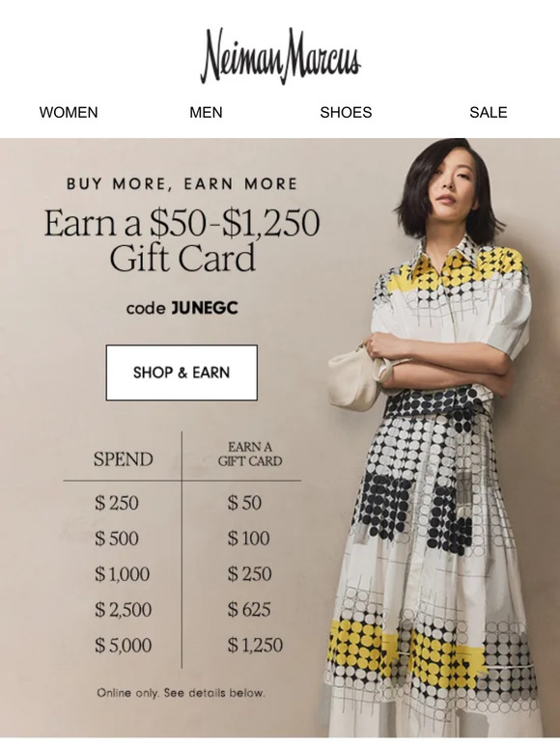Open the WOMEN category
560x747 pixels.
click(69, 112)
